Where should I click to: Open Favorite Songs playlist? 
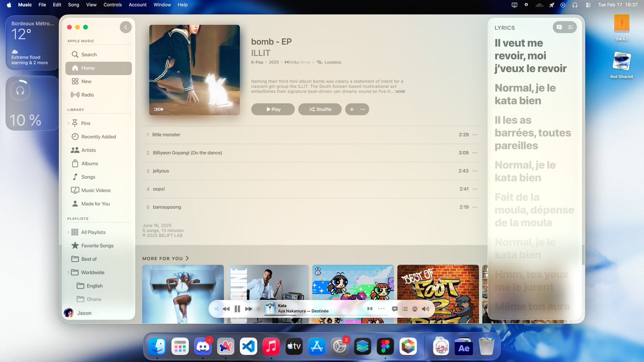click(99, 246)
